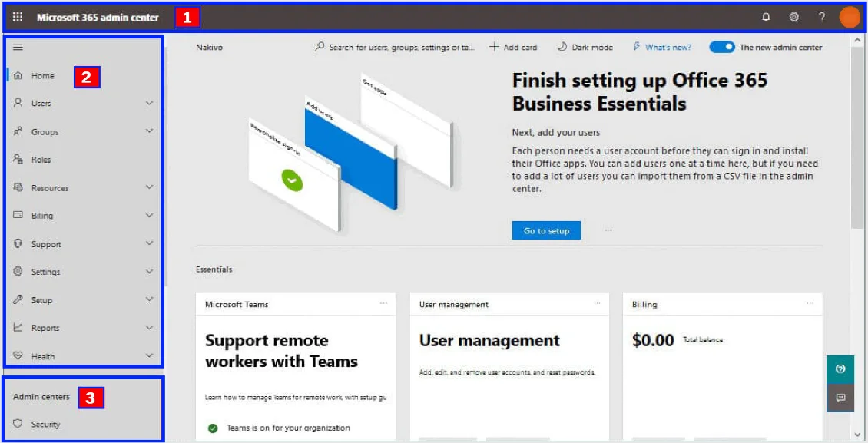Click the "Nakivo" organization name
Viewport: 868px width, 443px height.
point(209,47)
